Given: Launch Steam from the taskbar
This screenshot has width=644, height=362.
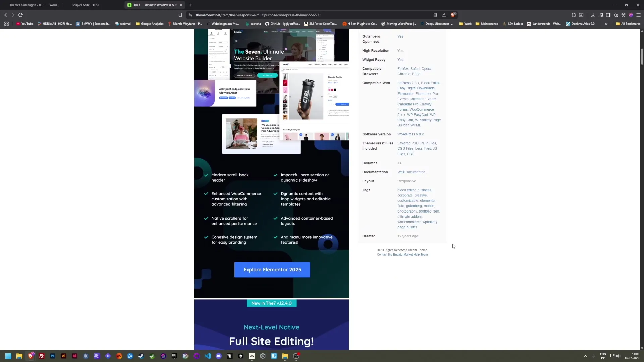Looking at the screenshot, I should (x=141, y=356).
